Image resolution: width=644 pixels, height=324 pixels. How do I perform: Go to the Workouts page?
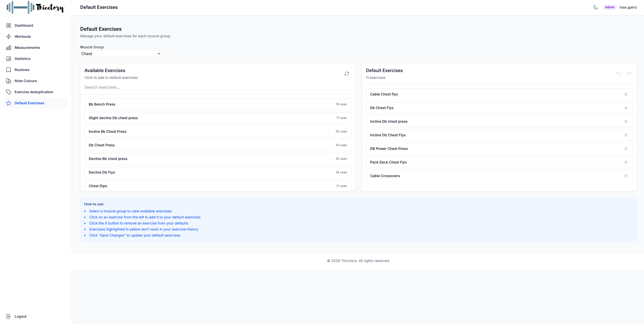(x=23, y=37)
